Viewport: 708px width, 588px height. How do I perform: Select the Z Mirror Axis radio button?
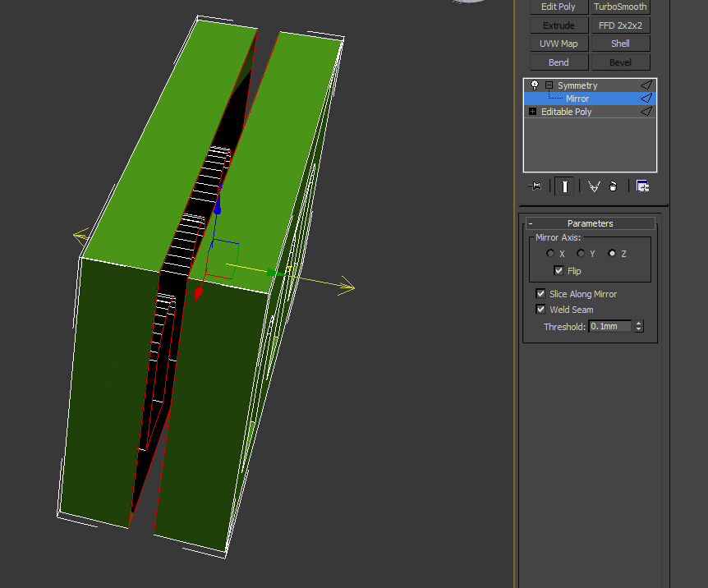click(x=612, y=254)
